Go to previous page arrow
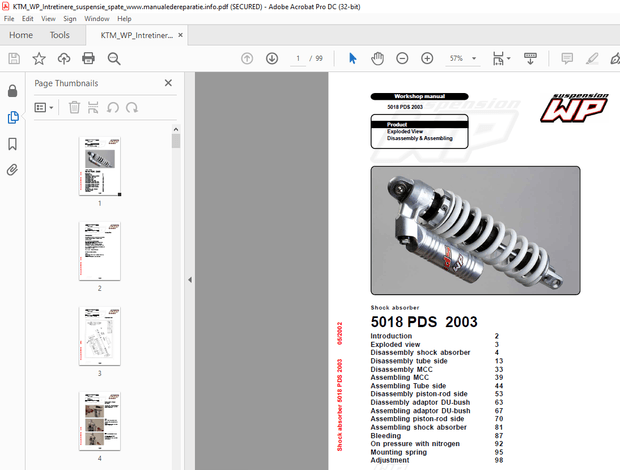Screen dimensions: 620x470 [x=247, y=59]
